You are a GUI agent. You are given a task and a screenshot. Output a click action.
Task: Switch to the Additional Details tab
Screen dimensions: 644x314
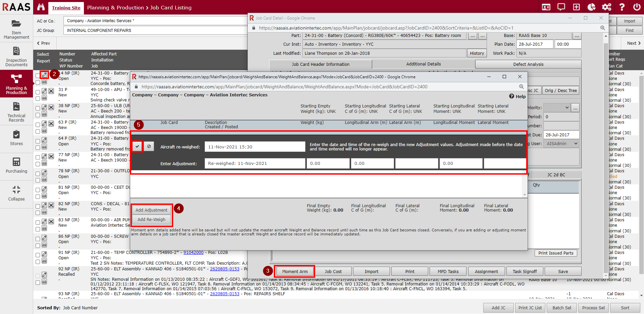[423, 64]
